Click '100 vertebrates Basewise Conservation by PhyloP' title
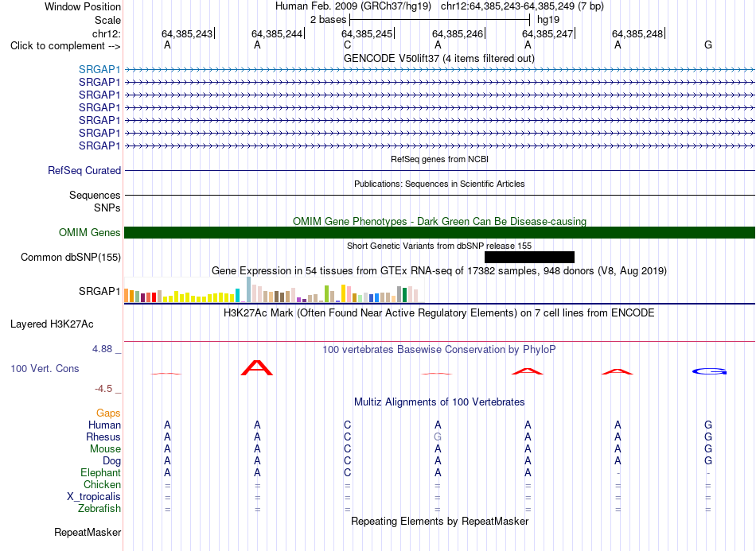 click(439, 350)
